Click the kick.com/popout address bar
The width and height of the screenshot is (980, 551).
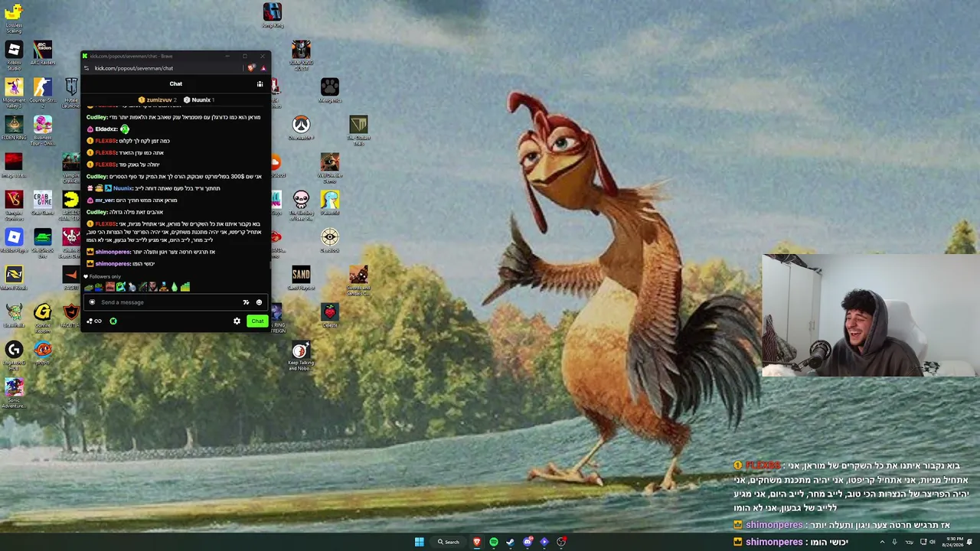(134, 68)
